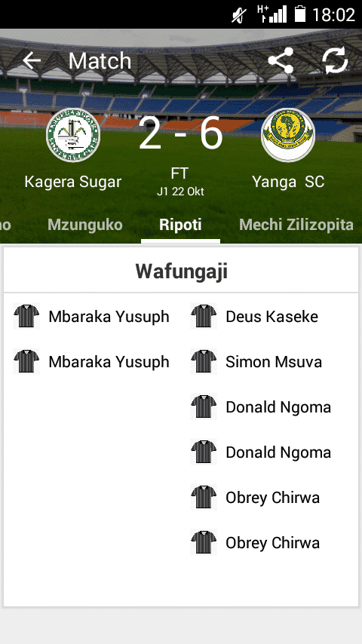Tap the Yanga SC club crest

(288, 135)
